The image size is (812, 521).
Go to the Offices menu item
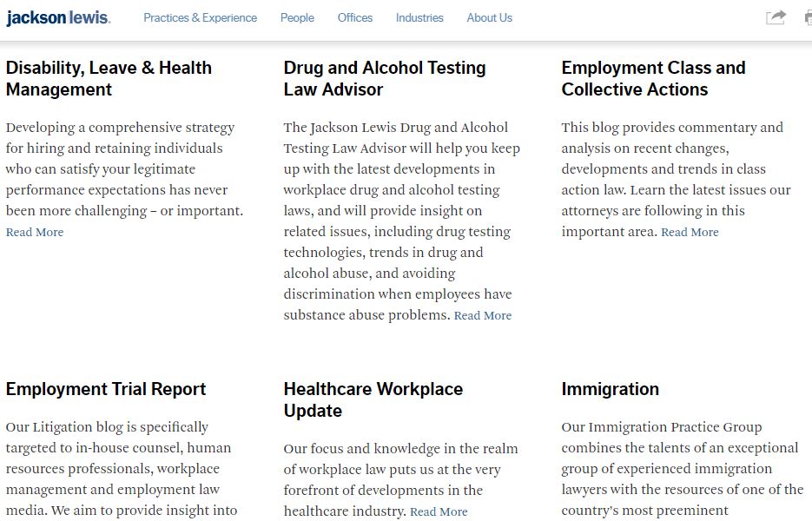354,17
